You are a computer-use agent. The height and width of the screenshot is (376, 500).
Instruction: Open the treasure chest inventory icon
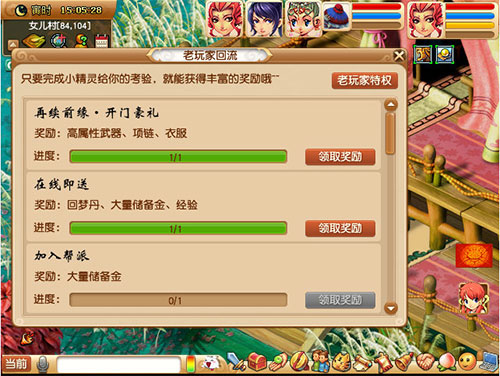coord(257,362)
